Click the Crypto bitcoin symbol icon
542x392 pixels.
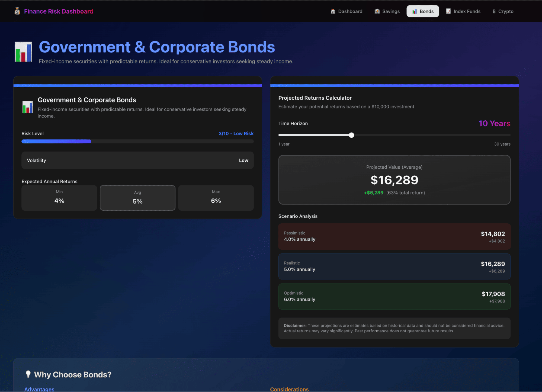pos(494,11)
